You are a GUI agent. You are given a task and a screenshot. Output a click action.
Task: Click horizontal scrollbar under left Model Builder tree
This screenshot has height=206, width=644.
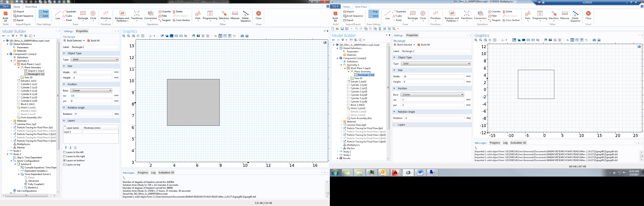[x=26, y=196]
